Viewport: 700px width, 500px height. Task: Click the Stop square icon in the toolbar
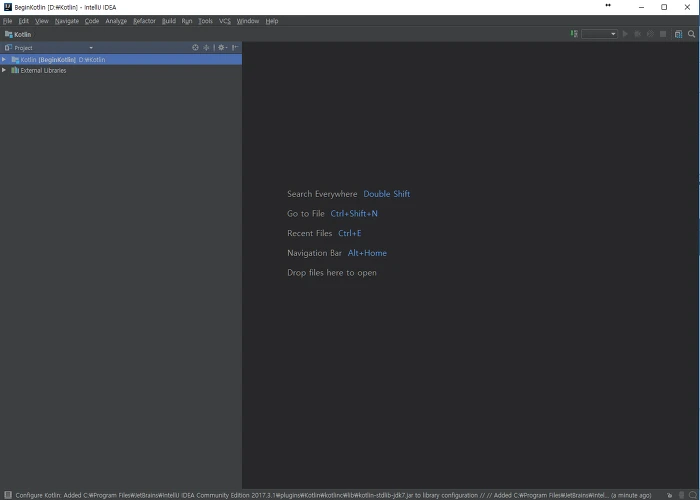pos(663,34)
